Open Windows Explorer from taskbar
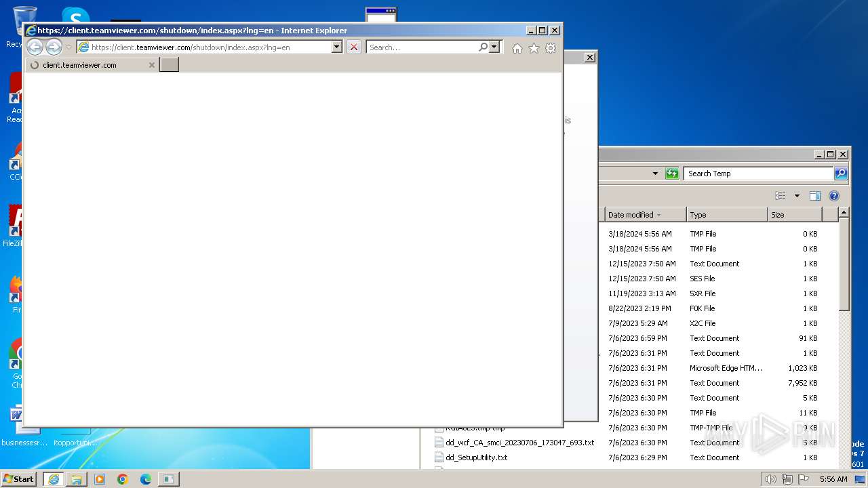Image resolution: width=868 pixels, height=488 pixels. pos(77,479)
